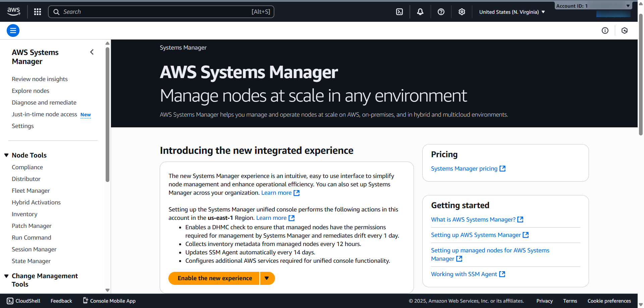Viewport: 644px width, 308px height.
Task: Click sidebar scroll down arrow
Action: click(107, 290)
